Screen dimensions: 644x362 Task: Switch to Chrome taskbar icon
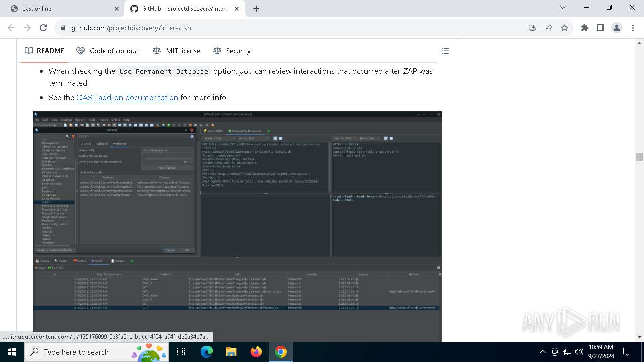click(281, 352)
